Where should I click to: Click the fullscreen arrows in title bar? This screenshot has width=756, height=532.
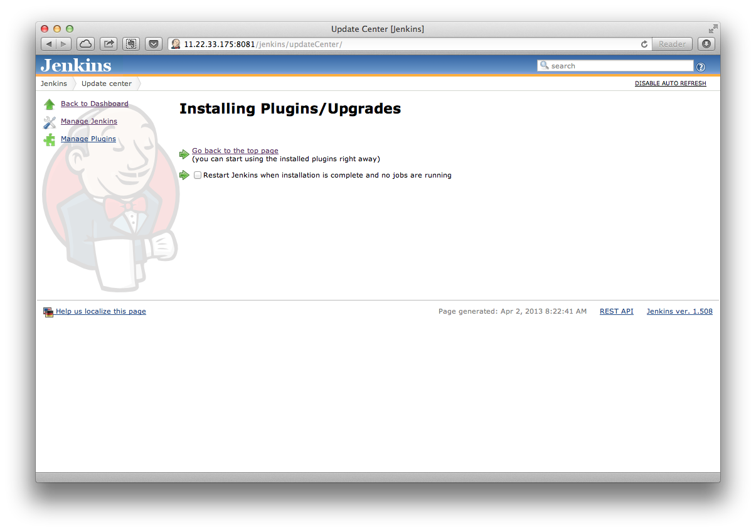click(x=713, y=29)
